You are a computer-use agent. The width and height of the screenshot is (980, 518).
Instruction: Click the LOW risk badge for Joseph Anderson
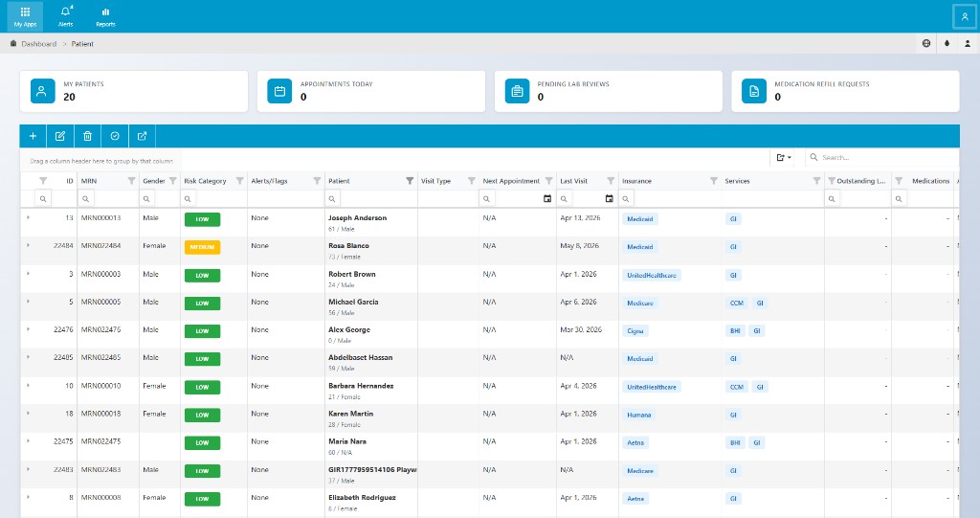[202, 219]
